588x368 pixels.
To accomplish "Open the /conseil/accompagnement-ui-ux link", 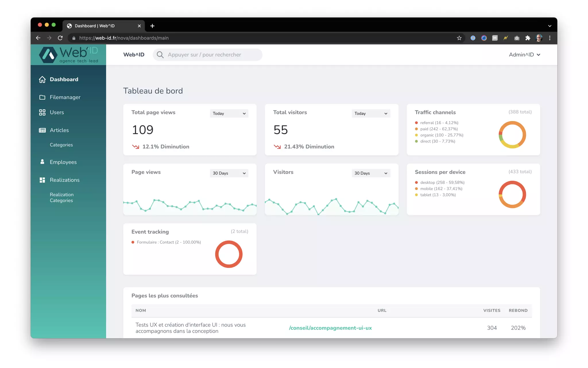I will (x=330, y=328).
